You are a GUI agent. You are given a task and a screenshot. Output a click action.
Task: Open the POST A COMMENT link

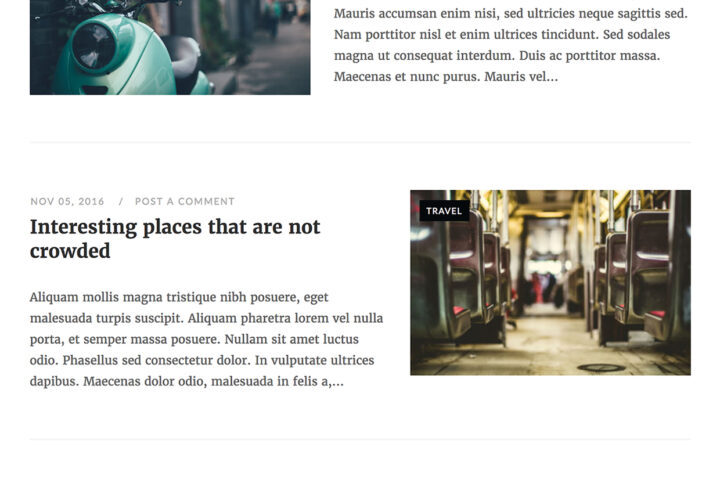[185, 201]
